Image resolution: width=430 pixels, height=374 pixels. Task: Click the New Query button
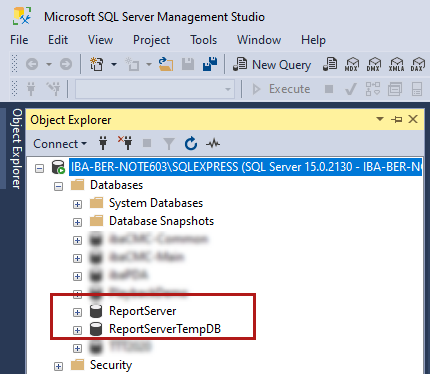click(272, 64)
